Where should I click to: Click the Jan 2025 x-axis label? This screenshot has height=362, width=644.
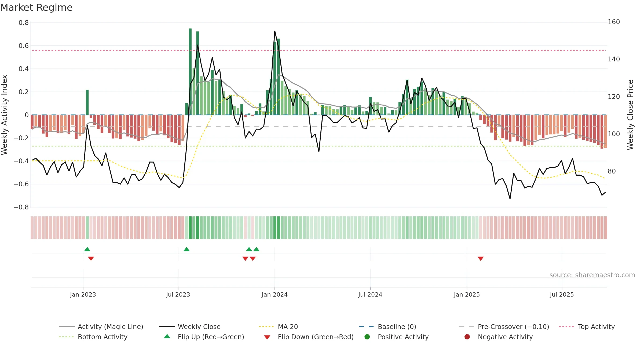[x=467, y=294]
